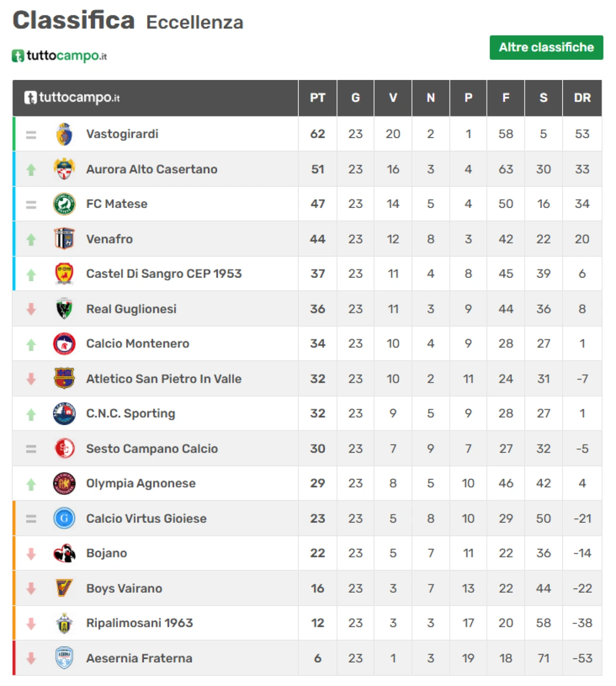Click the C.N.C. Sporting team name

coord(130,414)
